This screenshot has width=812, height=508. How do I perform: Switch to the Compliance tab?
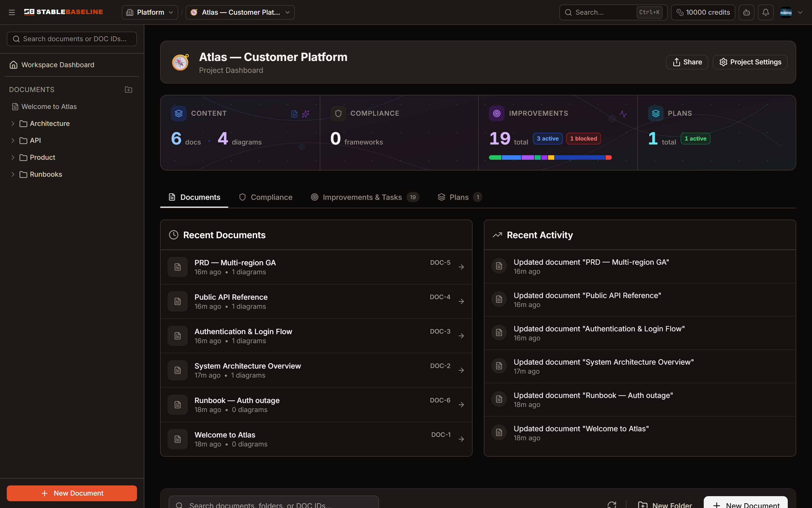click(265, 197)
